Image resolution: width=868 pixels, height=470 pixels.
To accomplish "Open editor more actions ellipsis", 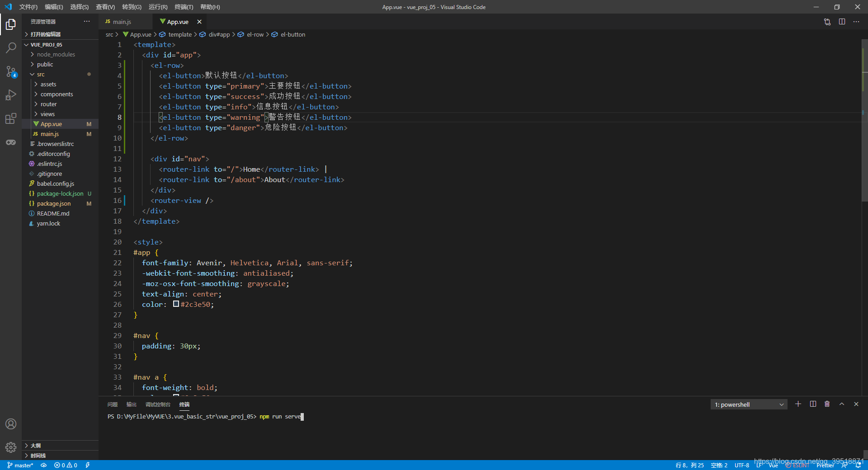I will [x=856, y=22].
